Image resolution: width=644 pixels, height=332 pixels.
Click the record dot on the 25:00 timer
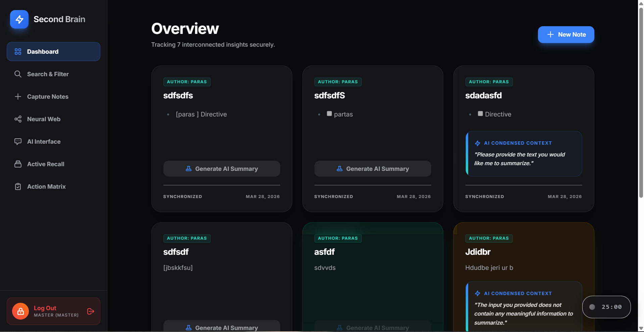click(x=592, y=307)
